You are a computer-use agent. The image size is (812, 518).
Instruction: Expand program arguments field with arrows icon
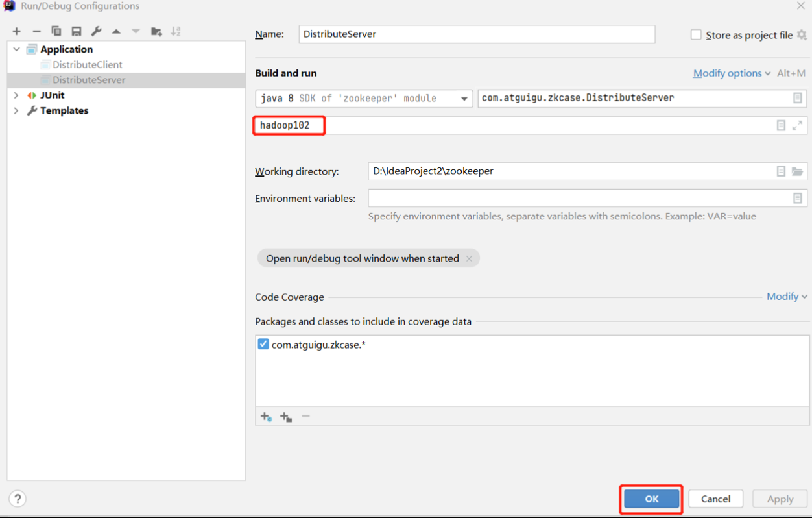pyautogui.click(x=797, y=125)
